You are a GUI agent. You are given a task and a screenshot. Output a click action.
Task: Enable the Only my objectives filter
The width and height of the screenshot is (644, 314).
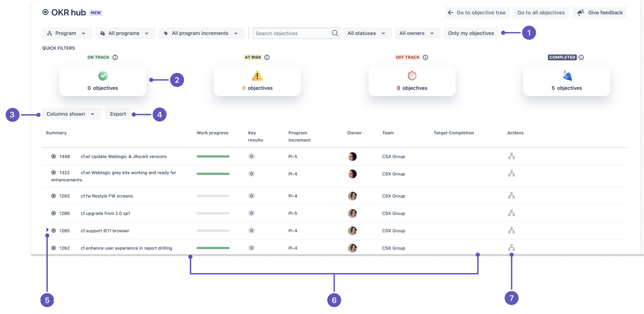click(471, 33)
